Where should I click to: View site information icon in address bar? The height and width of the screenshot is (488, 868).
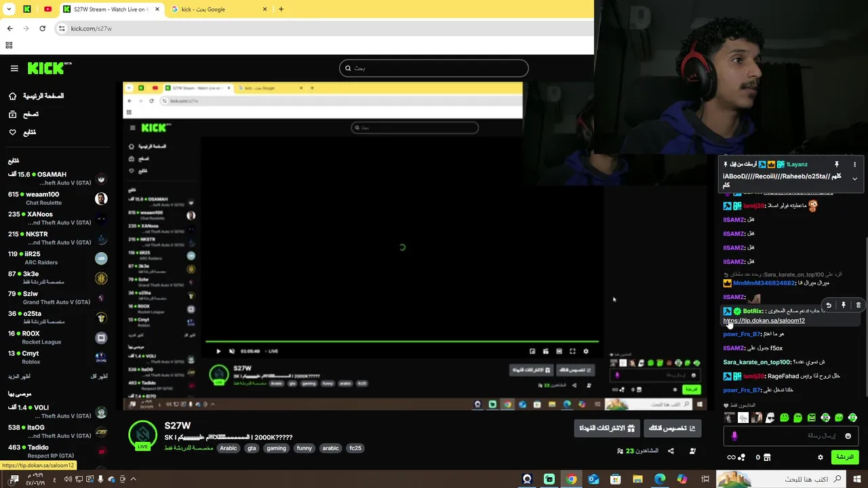[62, 28]
